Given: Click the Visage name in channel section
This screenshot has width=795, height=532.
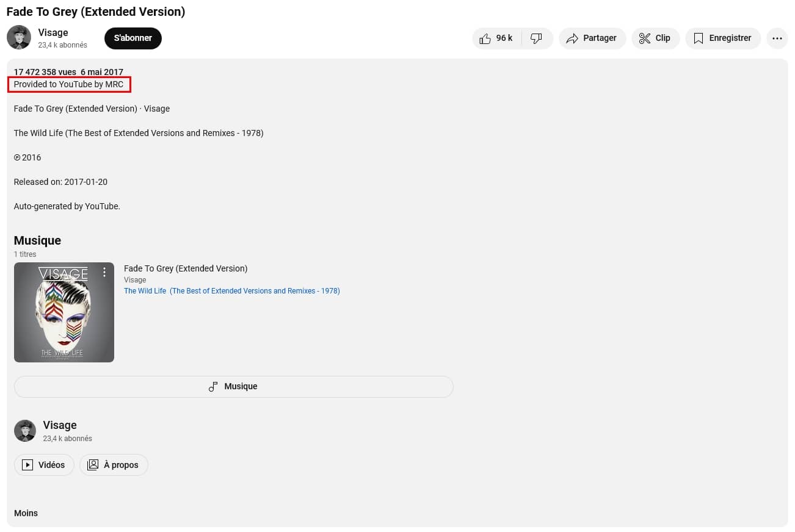Looking at the screenshot, I should [60, 425].
